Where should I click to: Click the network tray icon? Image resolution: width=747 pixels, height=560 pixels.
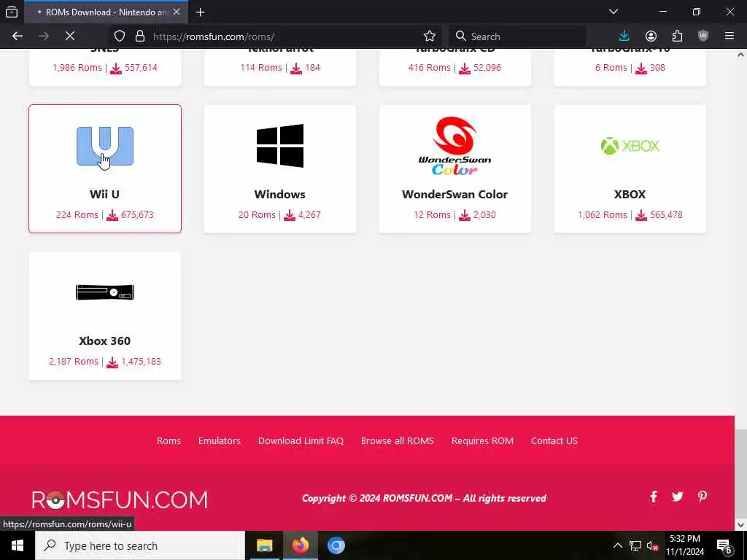(635, 545)
